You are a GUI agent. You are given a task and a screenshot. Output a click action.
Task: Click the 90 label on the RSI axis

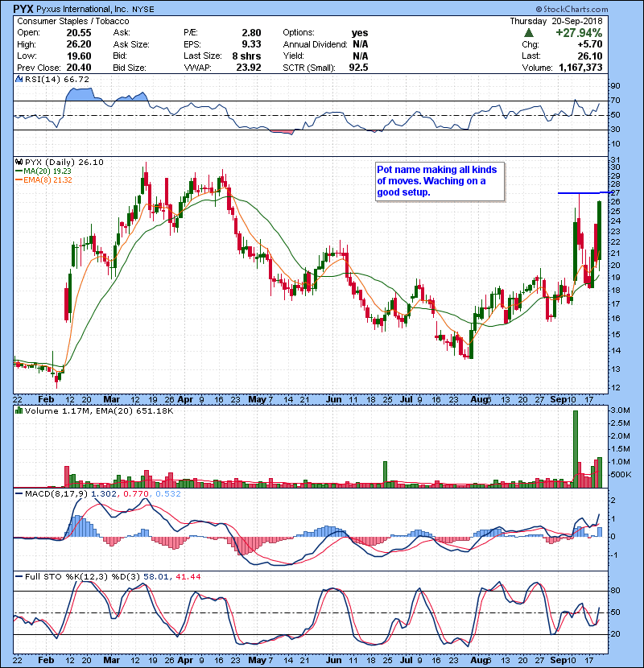click(x=615, y=86)
